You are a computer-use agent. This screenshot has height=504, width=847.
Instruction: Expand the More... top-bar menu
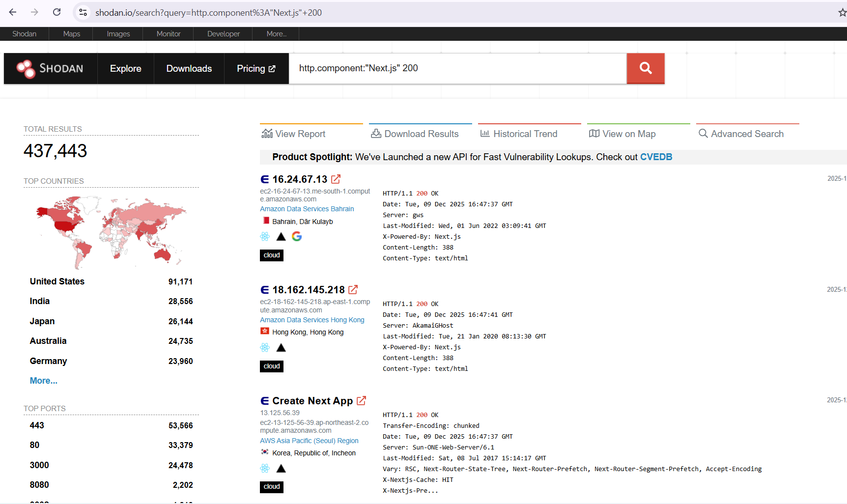coord(276,34)
